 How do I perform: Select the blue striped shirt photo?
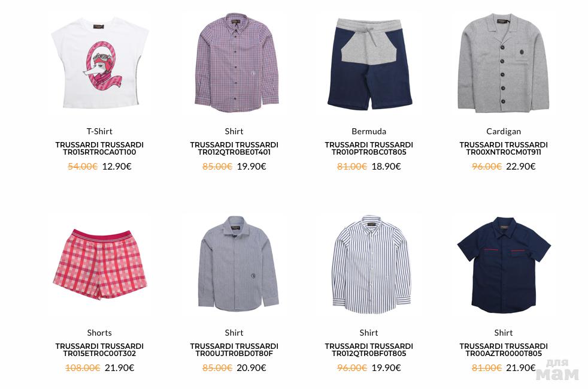pos(371,264)
